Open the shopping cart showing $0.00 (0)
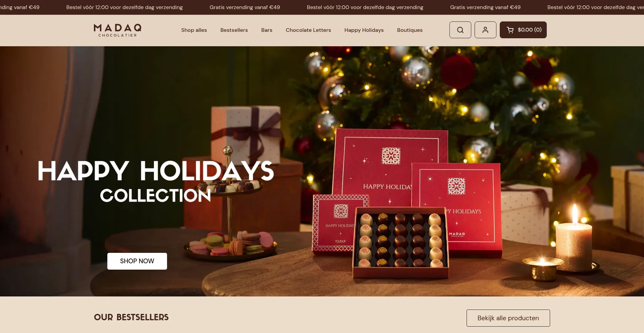This screenshot has width=644, height=333. pos(523,30)
